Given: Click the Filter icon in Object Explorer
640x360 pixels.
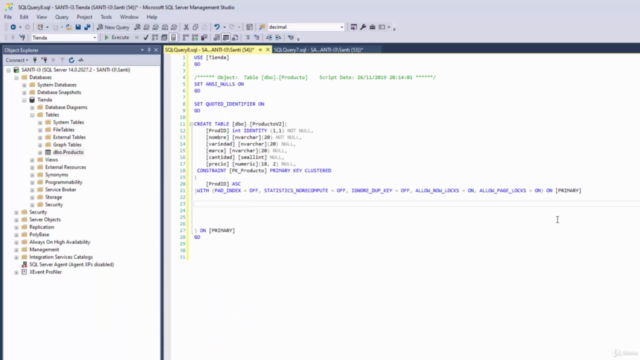Looking at the screenshot, I should [62, 60].
